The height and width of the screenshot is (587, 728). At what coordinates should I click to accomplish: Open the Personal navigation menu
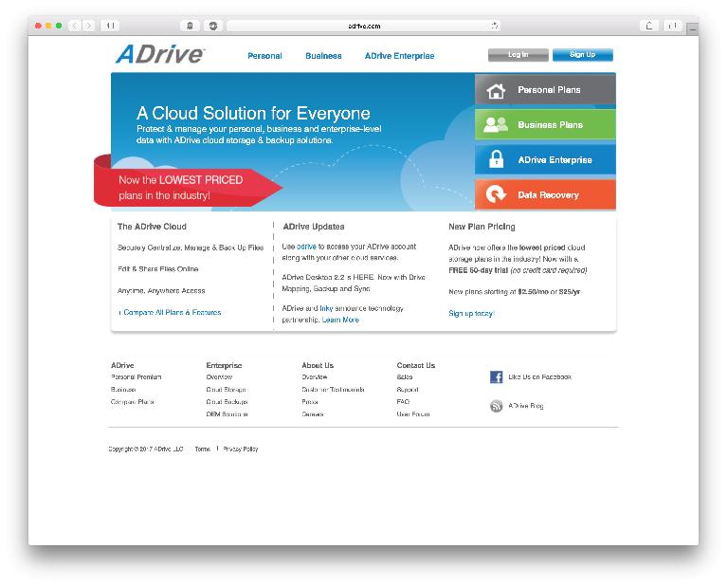point(264,56)
